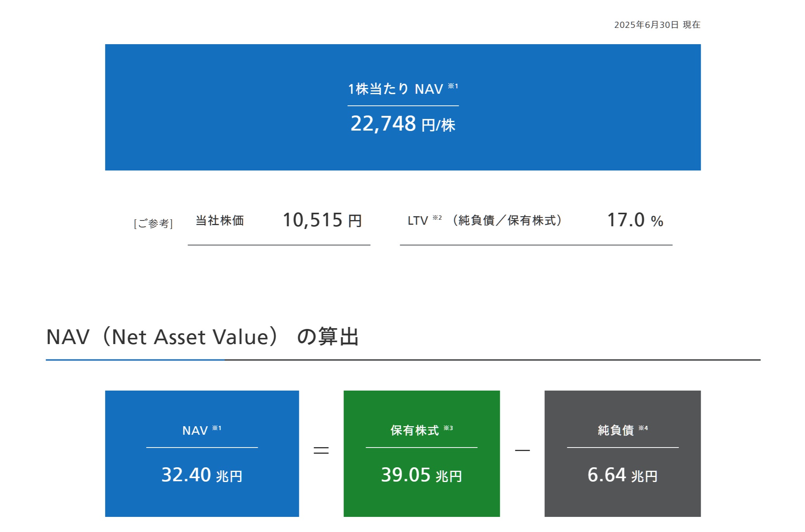
Task: Click the 39.05 兆円 equity holdings amount
Action: [422, 475]
